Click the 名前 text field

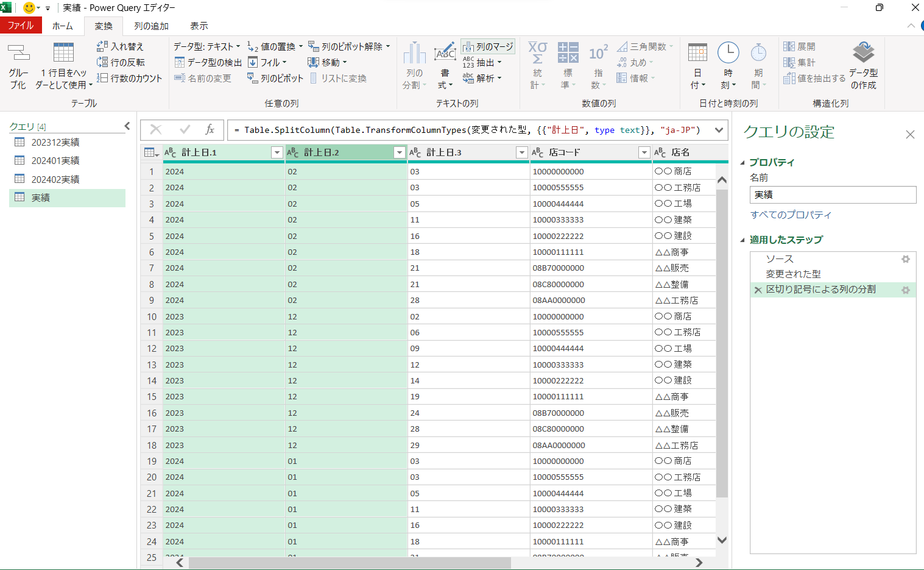pyautogui.click(x=833, y=194)
